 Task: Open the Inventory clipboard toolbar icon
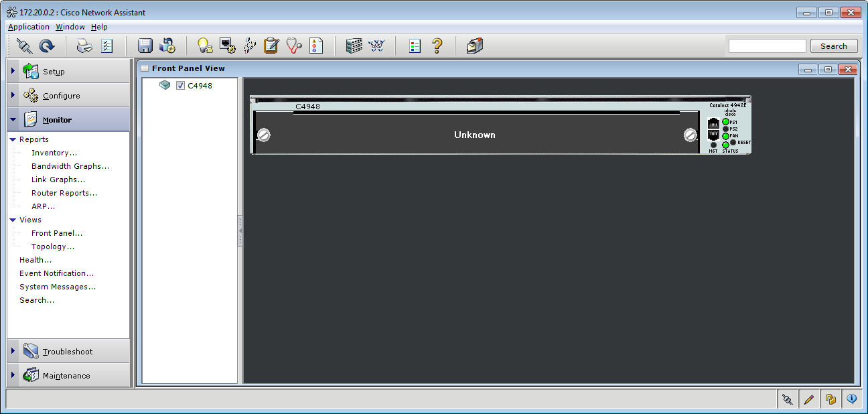pos(271,46)
